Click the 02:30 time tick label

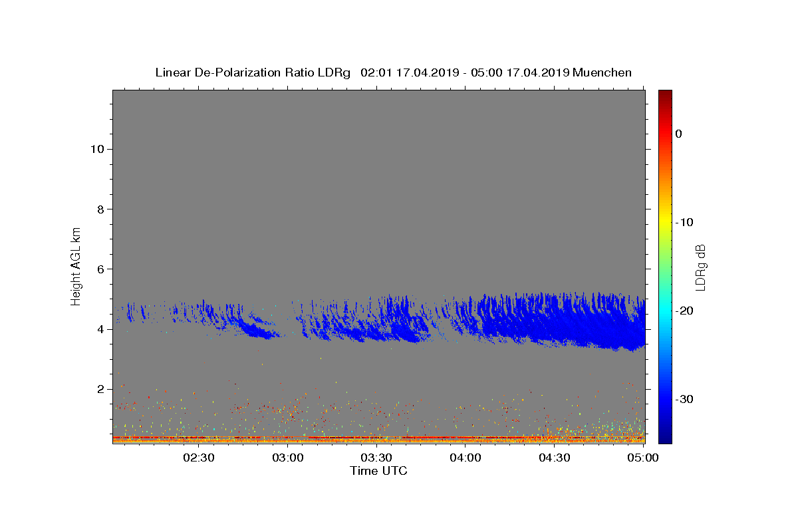tap(199, 458)
